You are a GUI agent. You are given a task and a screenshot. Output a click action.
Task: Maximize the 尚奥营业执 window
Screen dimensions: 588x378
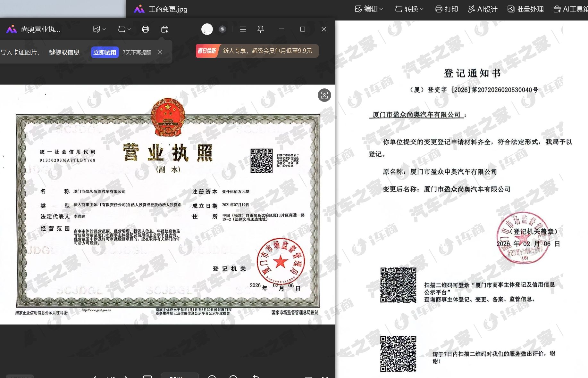[x=303, y=29]
